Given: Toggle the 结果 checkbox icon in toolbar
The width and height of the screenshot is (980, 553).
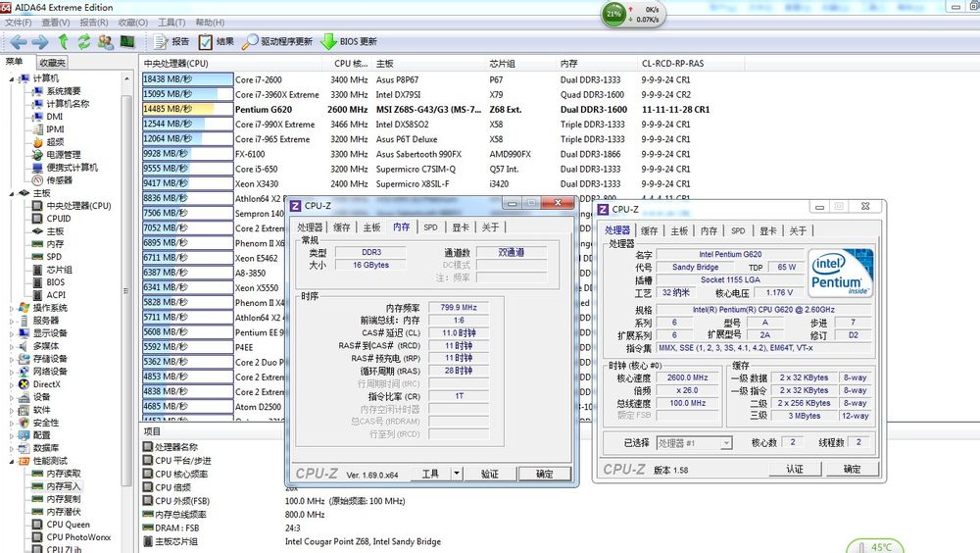Looking at the screenshot, I should pyautogui.click(x=206, y=42).
